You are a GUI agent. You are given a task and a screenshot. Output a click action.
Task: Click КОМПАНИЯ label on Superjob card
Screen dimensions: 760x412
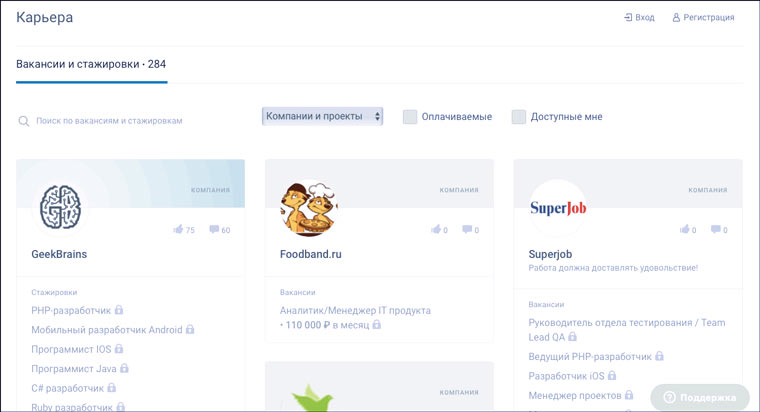tap(708, 190)
